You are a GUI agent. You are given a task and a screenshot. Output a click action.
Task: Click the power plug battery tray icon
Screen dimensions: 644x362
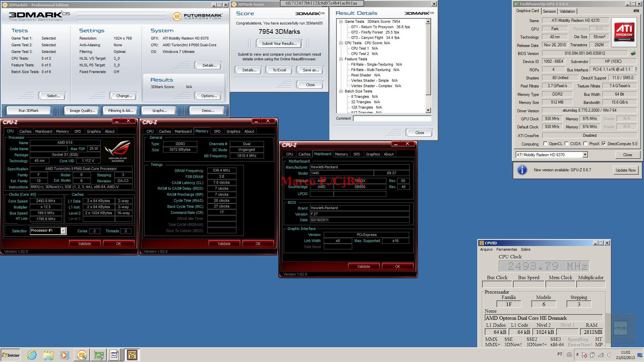point(592,355)
